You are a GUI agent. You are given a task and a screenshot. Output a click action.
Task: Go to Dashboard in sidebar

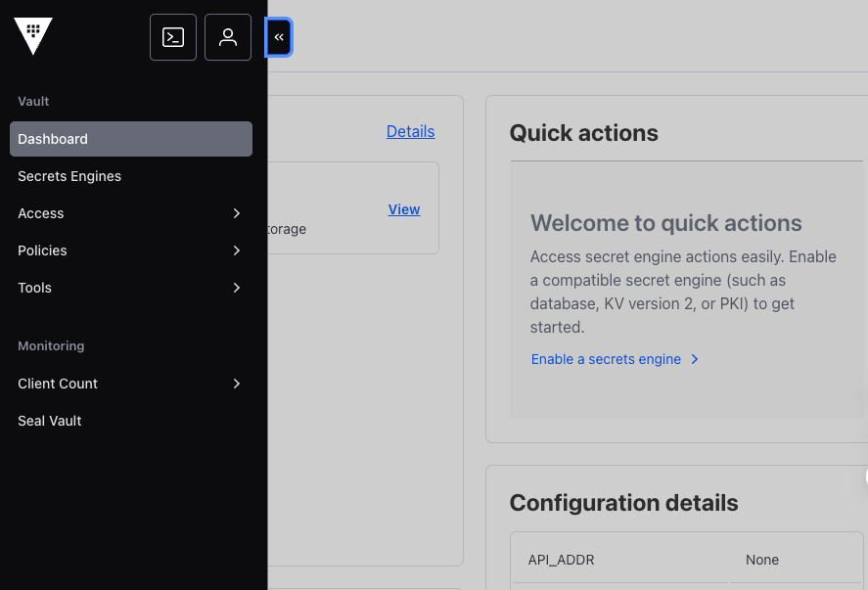[131, 139]
